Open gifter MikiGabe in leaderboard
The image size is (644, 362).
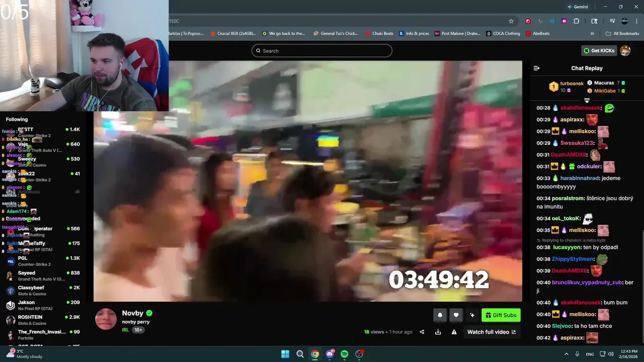(605, 91)
